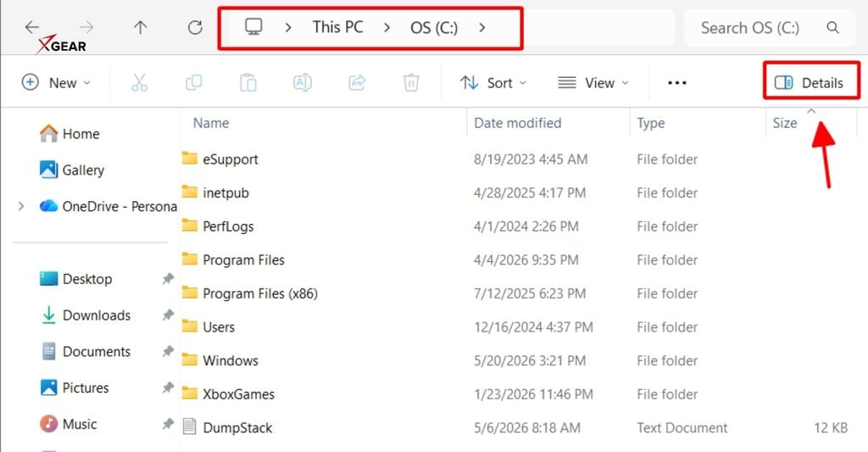Click the PerfLogs folder icon
The image size is (868, 452).
pos(189,226)
